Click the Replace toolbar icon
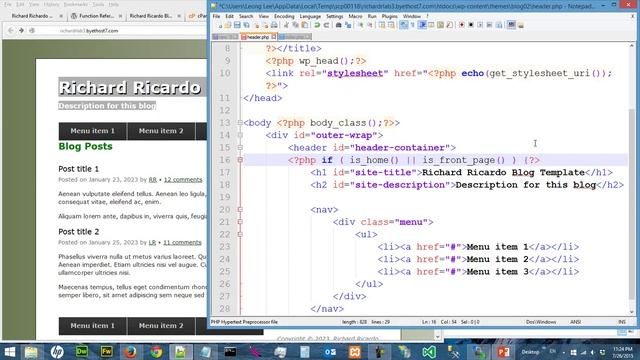The width and height of the screenshot is (640, 360). coord(348,25)
